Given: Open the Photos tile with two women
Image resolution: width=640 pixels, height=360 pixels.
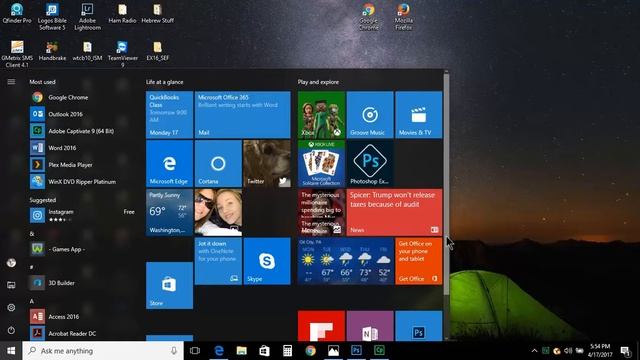Looking at the screenshot, I should (218, 212).
